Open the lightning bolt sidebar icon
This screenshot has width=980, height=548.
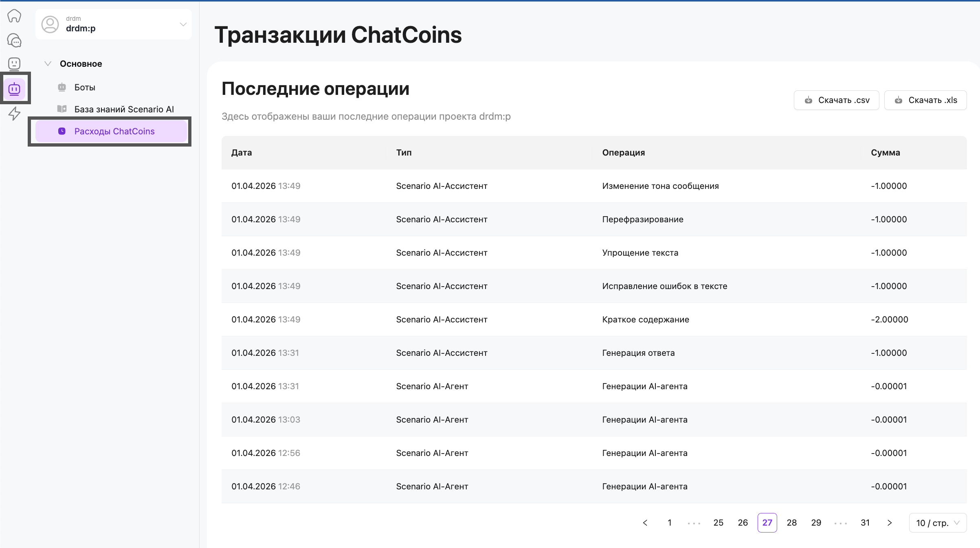[14, 113]
